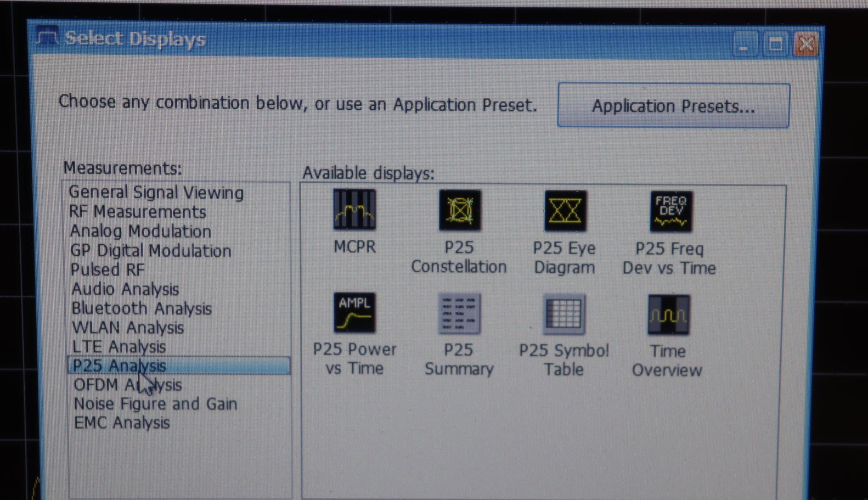Screen dimensions: 868x500
Task: Click the Select Displays title bar icon
Action: pyautogui.click(x=47, y=37)
